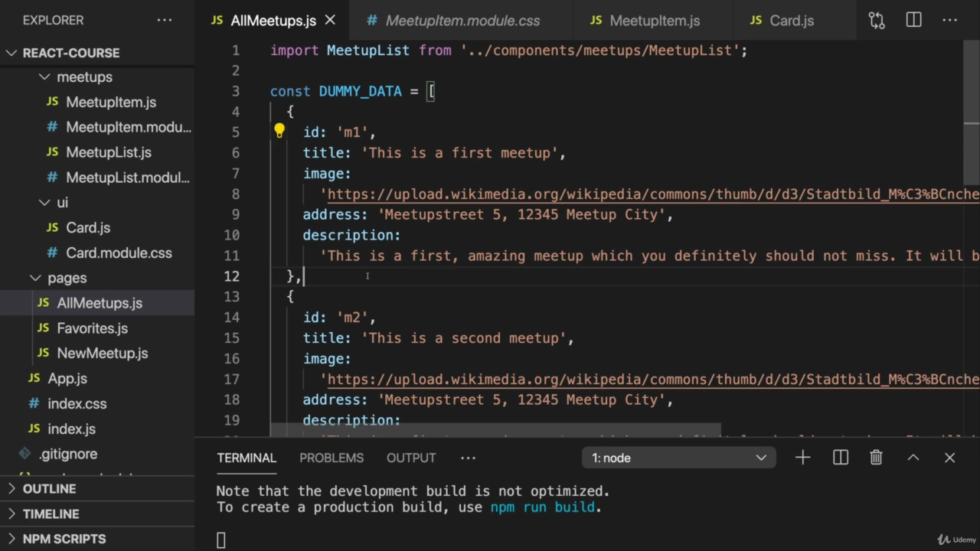
Task: Close the AllMeetups.js tab
Action: pos(330,20)
